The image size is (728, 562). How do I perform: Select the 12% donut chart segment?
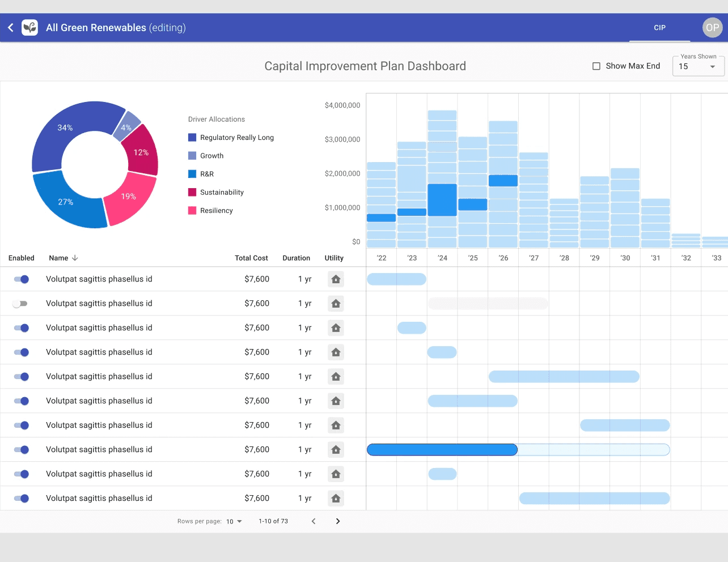[141, 152]
